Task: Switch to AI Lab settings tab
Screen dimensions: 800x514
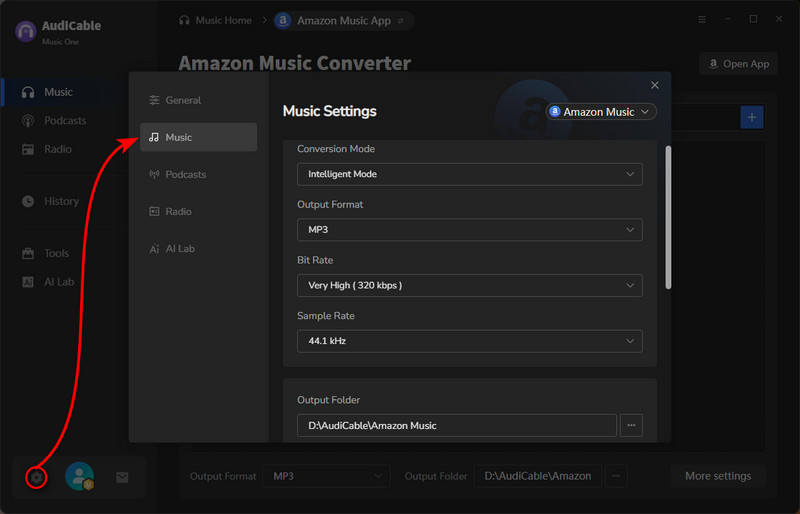Action: (198, 249)
